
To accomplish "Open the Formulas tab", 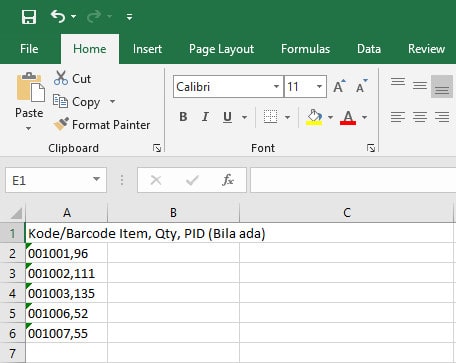I will point(305,49).
